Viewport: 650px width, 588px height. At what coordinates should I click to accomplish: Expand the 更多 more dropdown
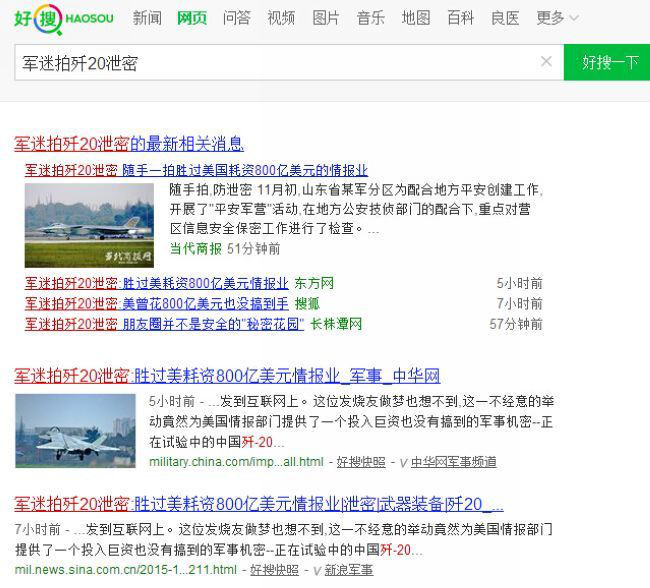pyautogui.click(x=557, y=18)
